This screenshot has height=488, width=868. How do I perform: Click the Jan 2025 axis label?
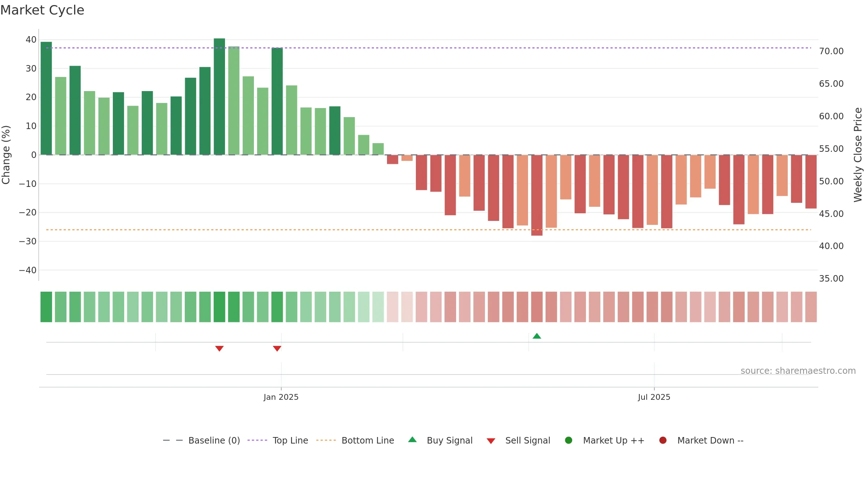(281, 397)
